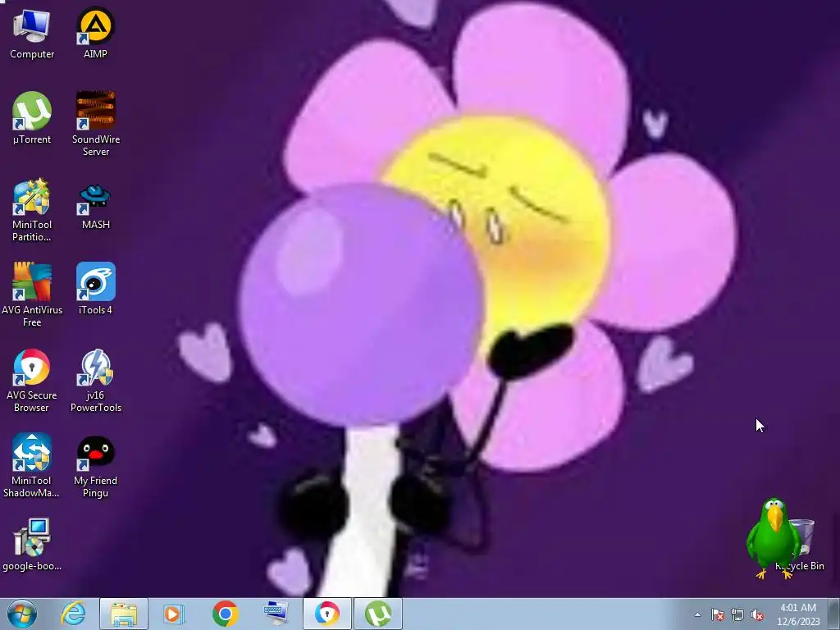Open the Computer desktop icon
The height and width of the screenshot is (630, 840).
(x=32, y=33)
